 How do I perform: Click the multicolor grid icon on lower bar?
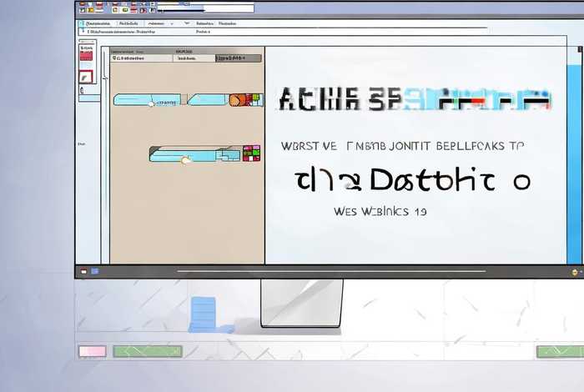(251, 153)
